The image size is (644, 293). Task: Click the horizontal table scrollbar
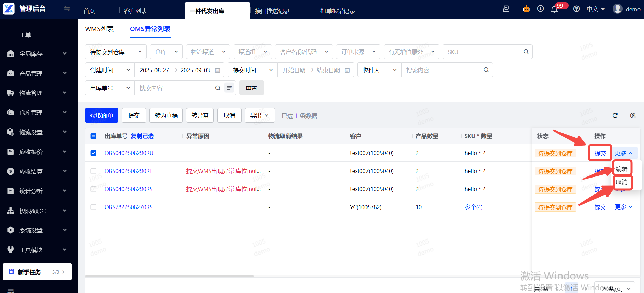click(169, 276)
